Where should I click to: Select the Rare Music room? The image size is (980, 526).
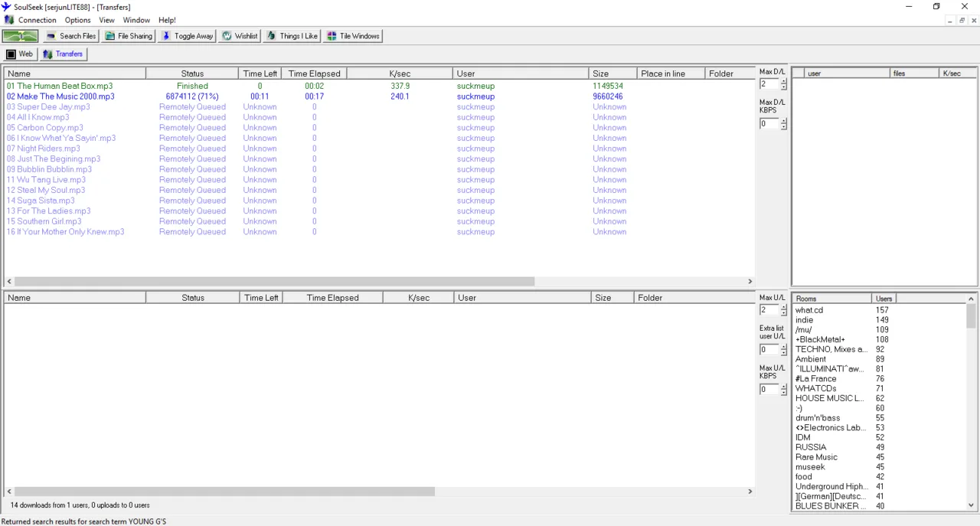[816, 457]
